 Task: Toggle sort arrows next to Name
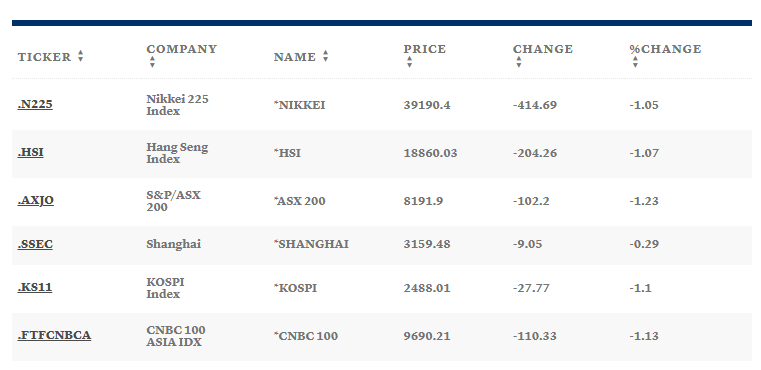coord(325,56)
